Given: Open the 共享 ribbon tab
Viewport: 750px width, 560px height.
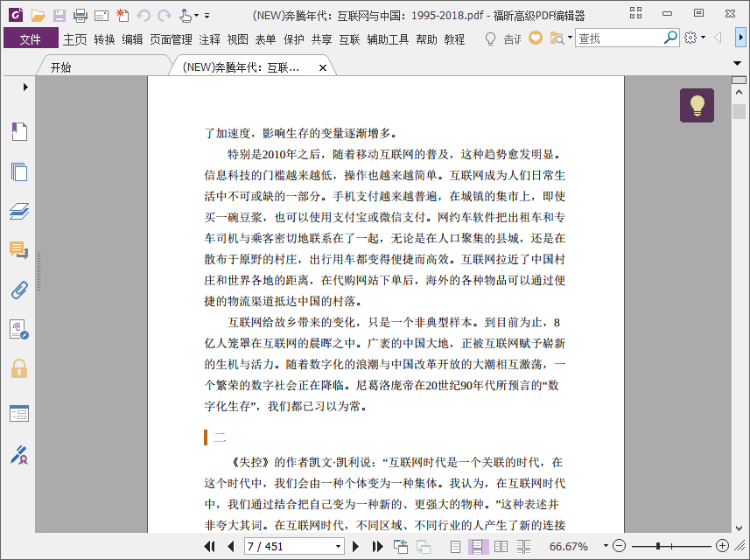Looking at the screenshot, I should coord(321,39).
